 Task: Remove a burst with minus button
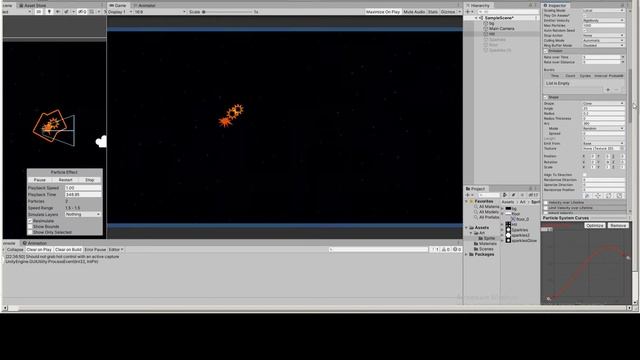(x=617, y=90)
